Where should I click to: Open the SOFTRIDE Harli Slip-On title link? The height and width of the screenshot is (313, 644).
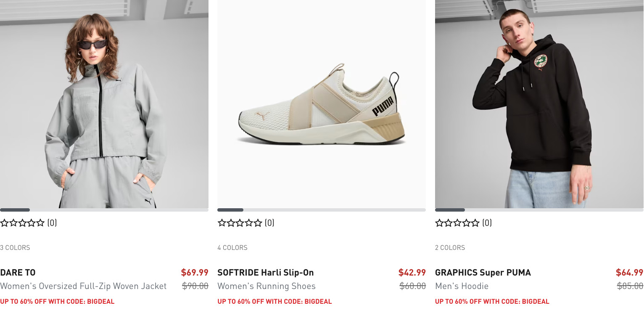point(265,273)
